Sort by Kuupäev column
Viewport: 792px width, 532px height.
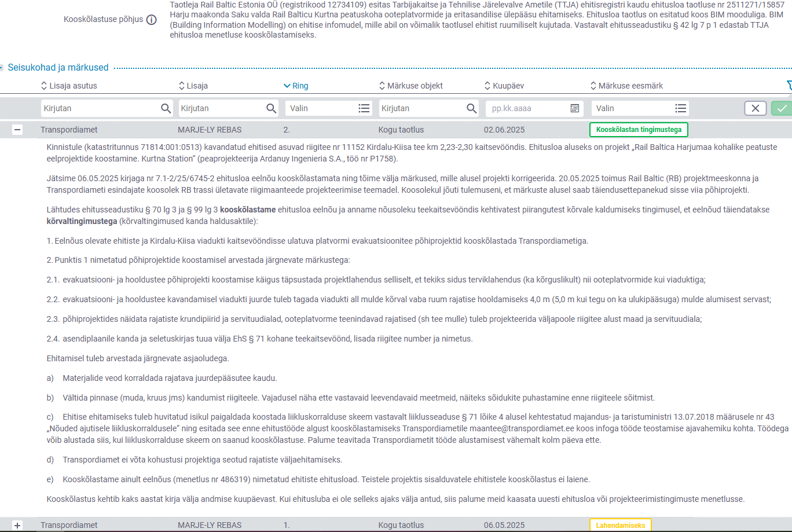(x=504, y=86)
